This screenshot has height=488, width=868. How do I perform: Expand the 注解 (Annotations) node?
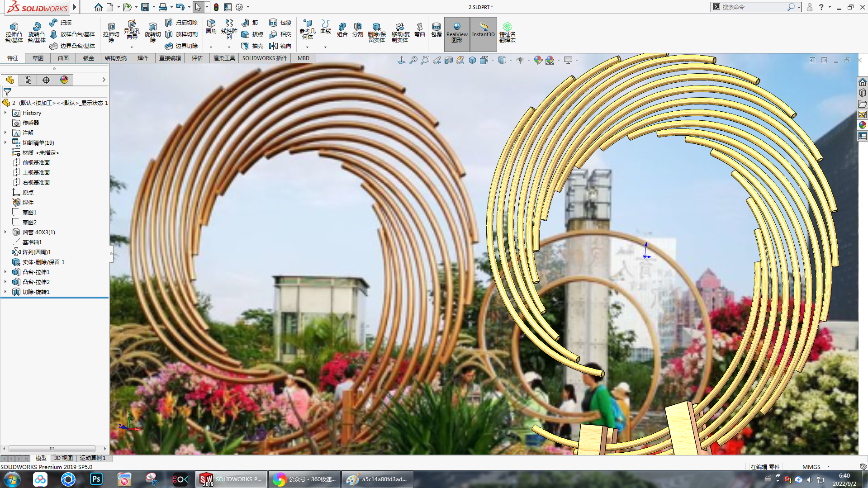tap(5, 133)
